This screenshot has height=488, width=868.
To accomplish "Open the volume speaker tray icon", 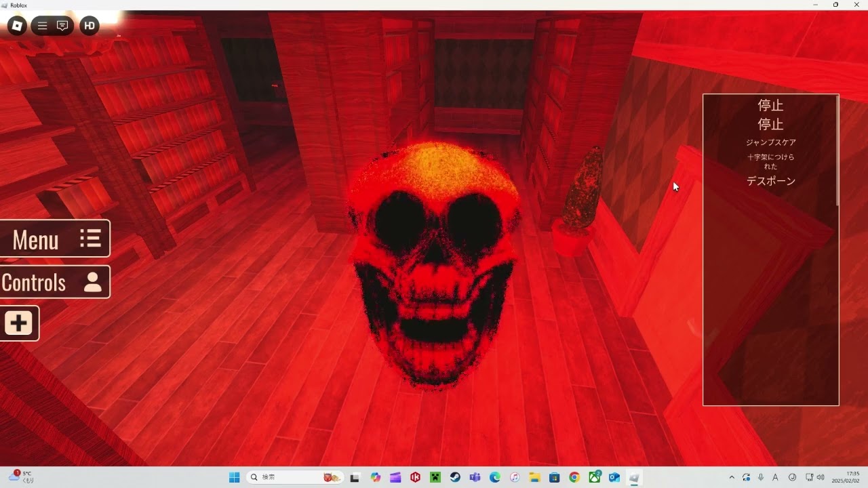I will [x=821, y=477].
